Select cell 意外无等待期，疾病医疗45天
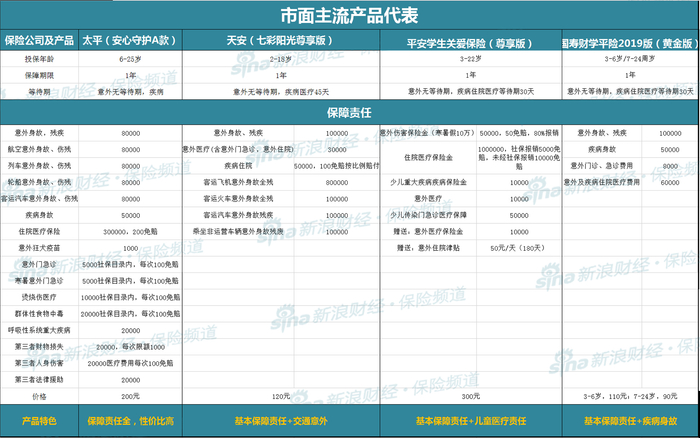The width and height of the screenshot is (700, 438). click(x=281, y=92)
